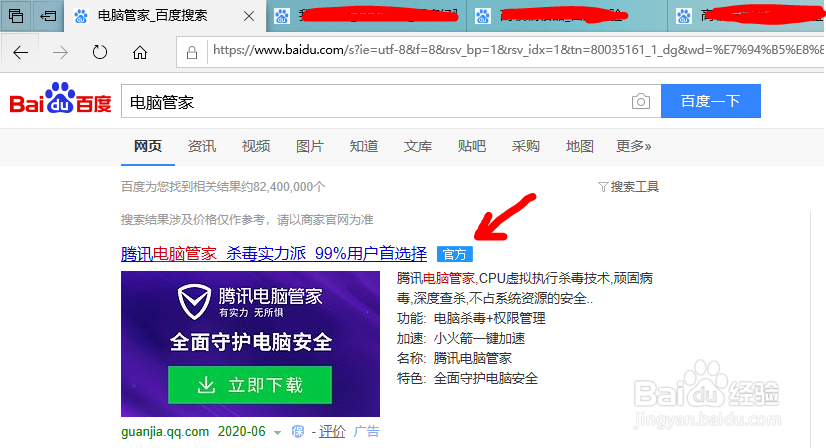The width and height of the screenshot is (826, 448).
Task: Select the 网页 search category tab
Action: tap(148, 146)
